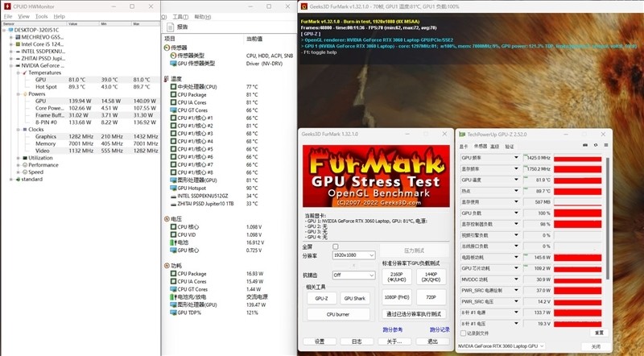This screenshot has width=644, height=356.
Task: Click 图形处理器(GPU) icon under 功耗
Action: [x=173, y=305]
